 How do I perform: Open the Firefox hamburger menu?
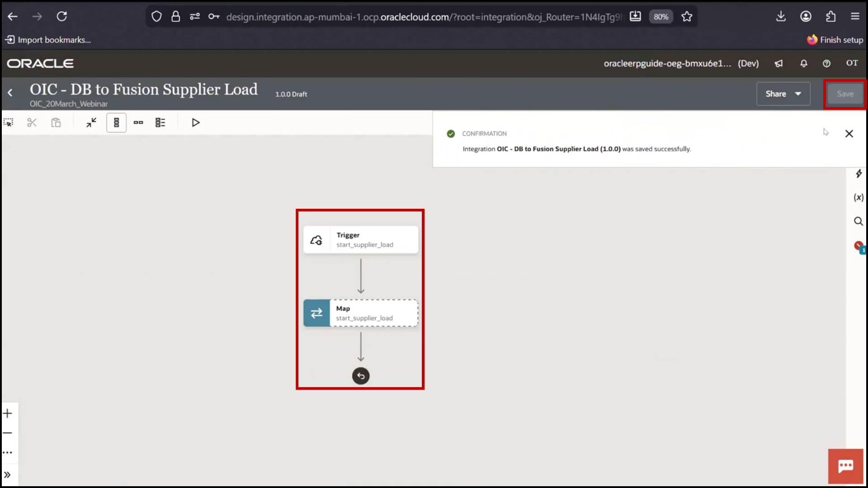pos(855,17)
